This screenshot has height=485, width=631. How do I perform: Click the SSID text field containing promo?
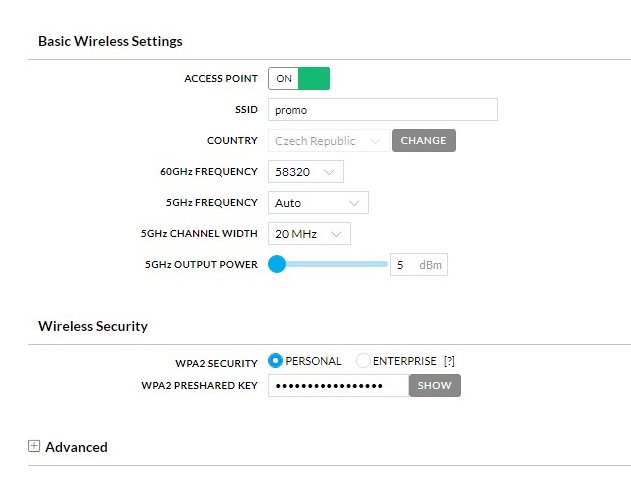382,110
